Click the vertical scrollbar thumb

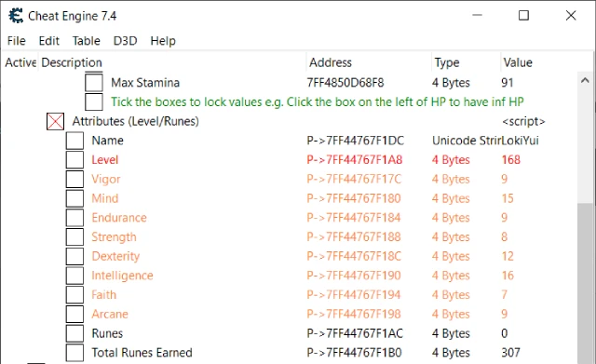585,283
